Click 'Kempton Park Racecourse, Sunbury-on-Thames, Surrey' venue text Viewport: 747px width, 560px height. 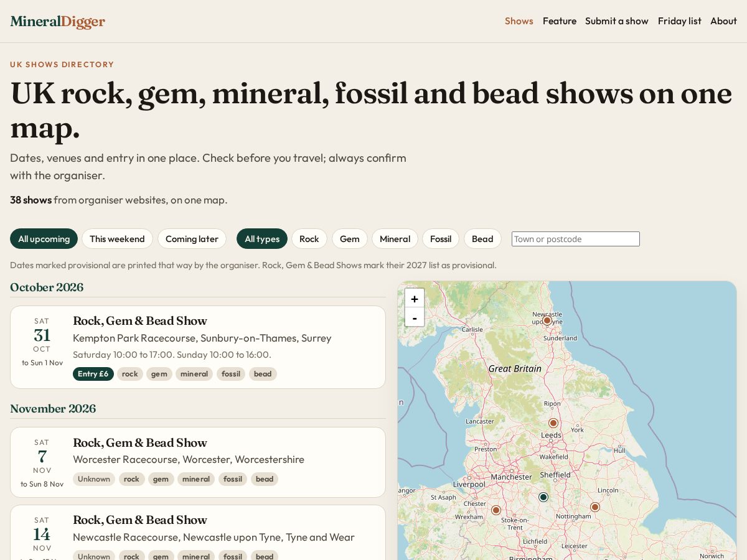coord(202,338)
